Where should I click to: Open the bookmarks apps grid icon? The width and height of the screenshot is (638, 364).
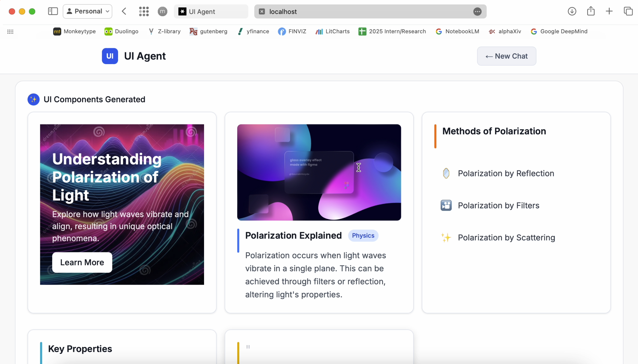coord(10,31)
